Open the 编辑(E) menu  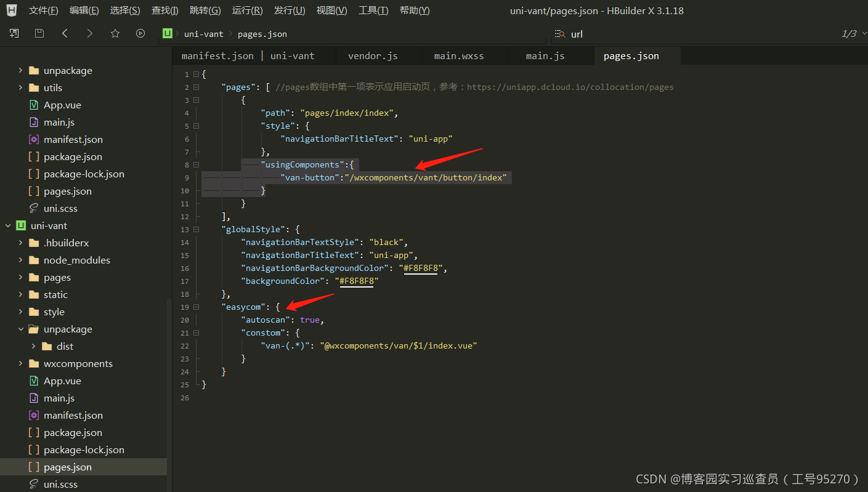84,10
